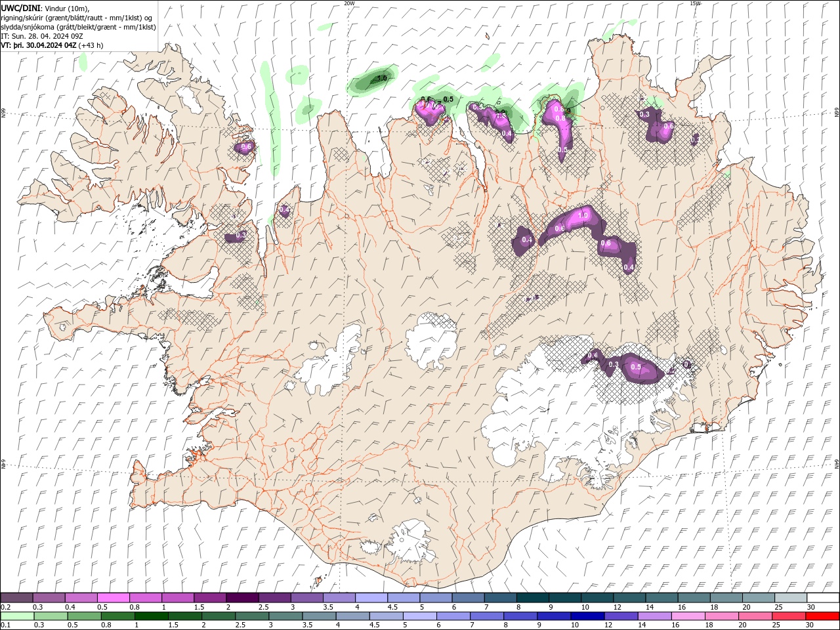This screenshot has width=840, height=630.
Task: Click the UWC/DINI title text
Action: (20, 7)
